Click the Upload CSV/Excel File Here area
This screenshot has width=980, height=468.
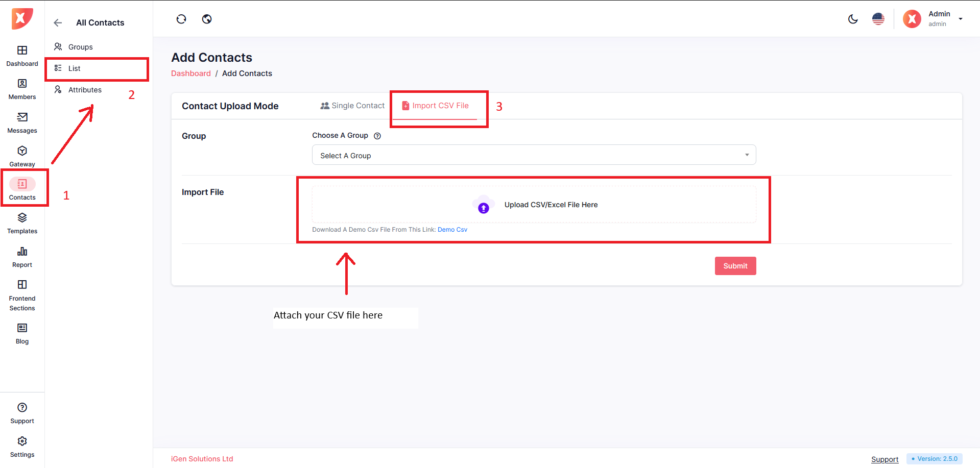pos(534,205)
